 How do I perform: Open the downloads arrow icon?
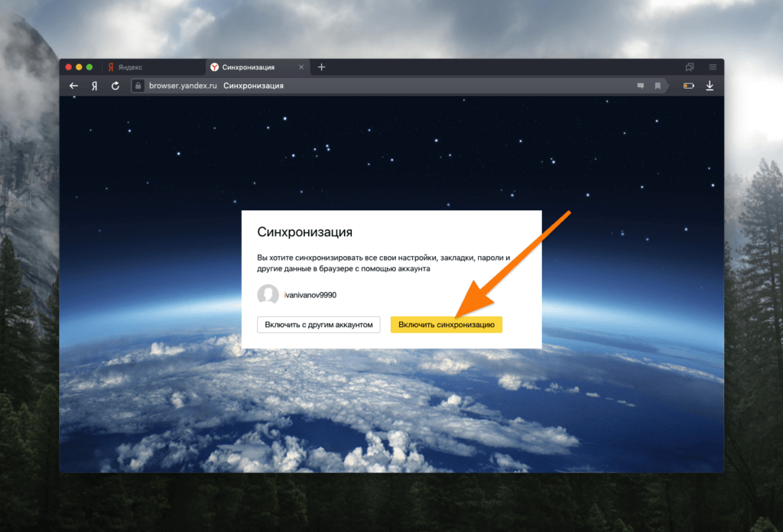(x=710, y=86)
